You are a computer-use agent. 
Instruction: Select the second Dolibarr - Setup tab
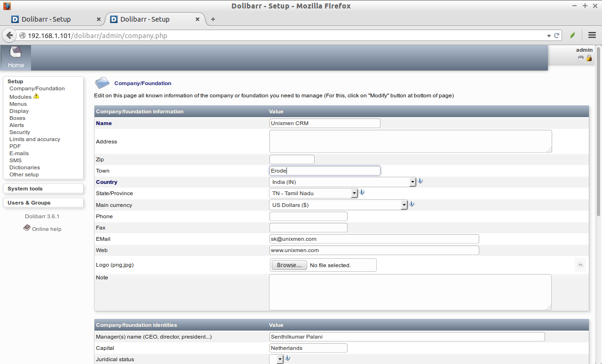[155, 19]
